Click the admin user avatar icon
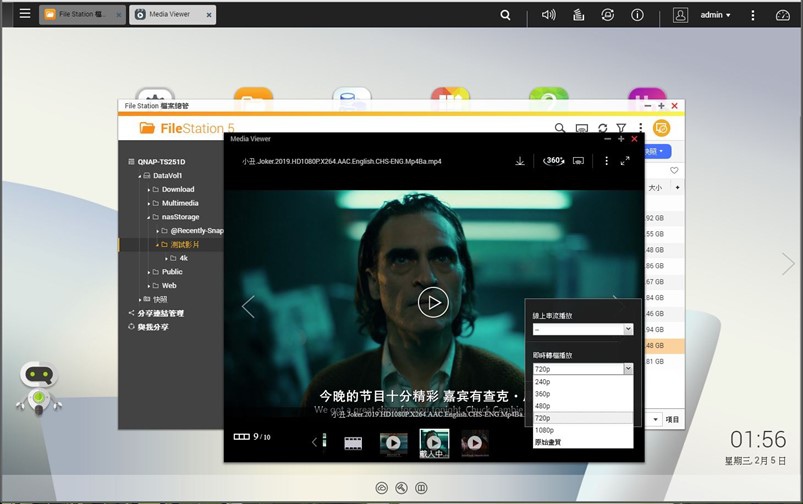This screenshot has height=504, width=803. click(x=680, y=15)
